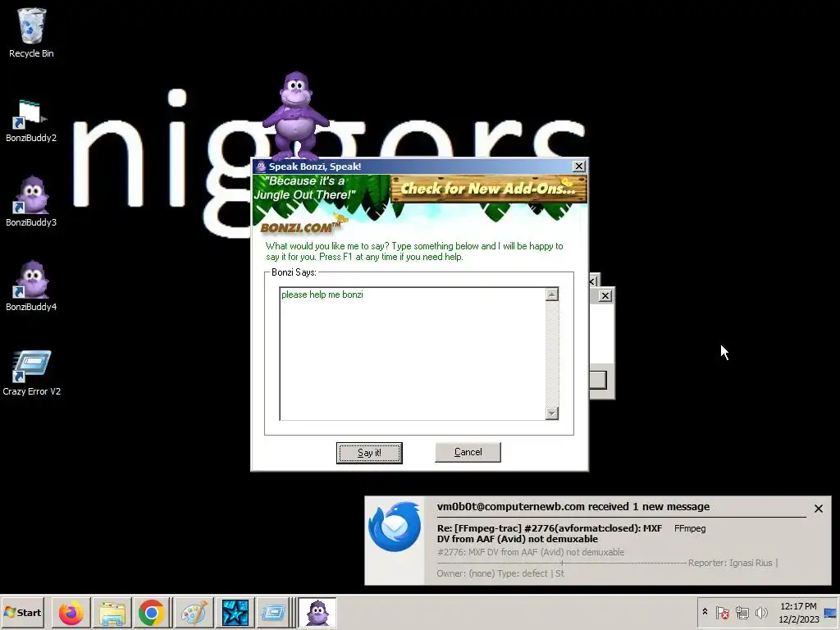Click the blue star taskbar icon

[x=235, y=612]
